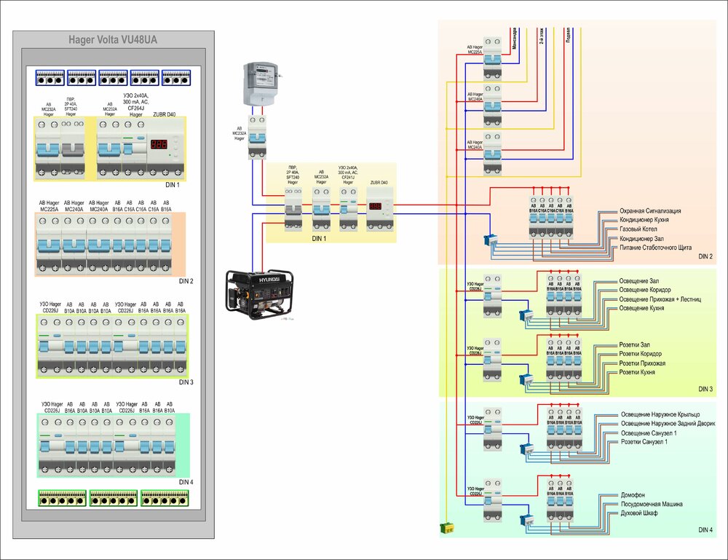728x560 pixels.
Task: Click the УЗО CD226J feeding the Домофон group
Action: 492,500
